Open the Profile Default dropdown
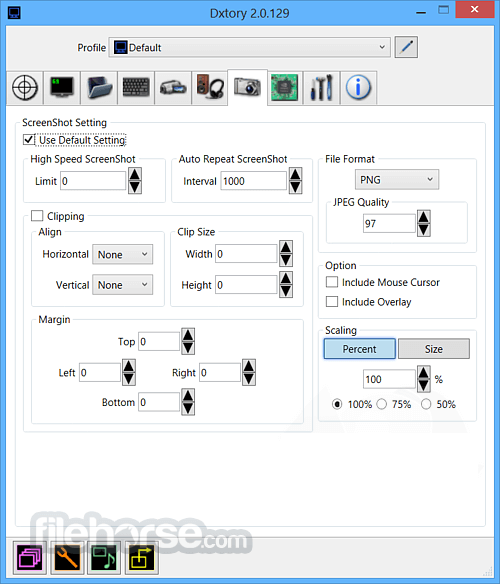The image size is (500, 584). 249,47
